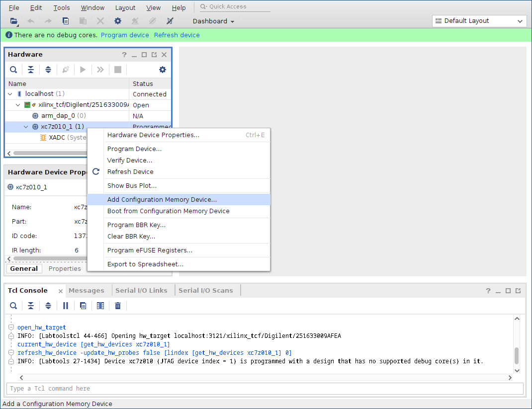The height and width of the screenshot is (409, 532).
Task: Click the stop trigger square icon
Action: pyautogui.click(x=118, y=70)
